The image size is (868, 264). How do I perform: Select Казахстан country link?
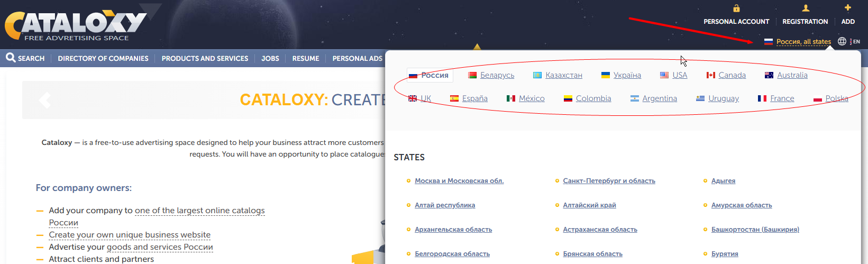point(564,75)
